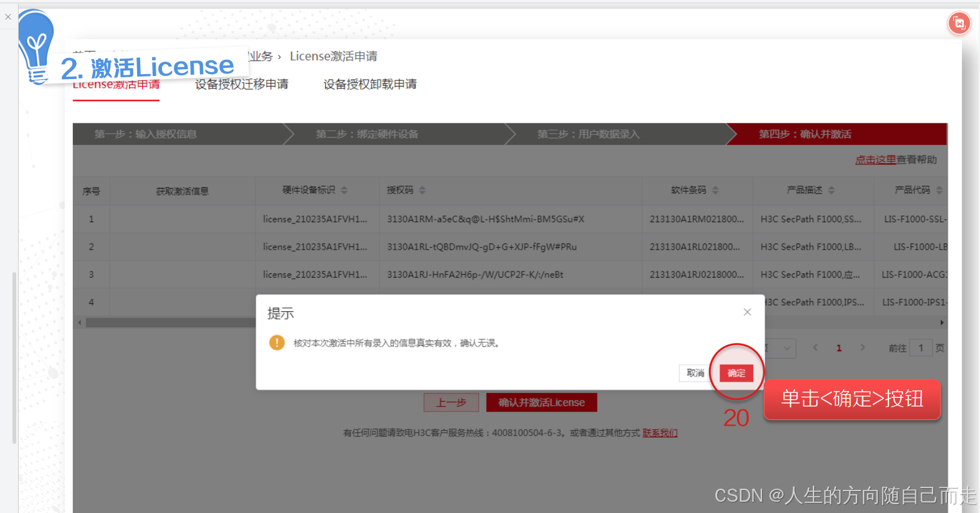Click the scrollbar left arrow

tap(79, 322)
